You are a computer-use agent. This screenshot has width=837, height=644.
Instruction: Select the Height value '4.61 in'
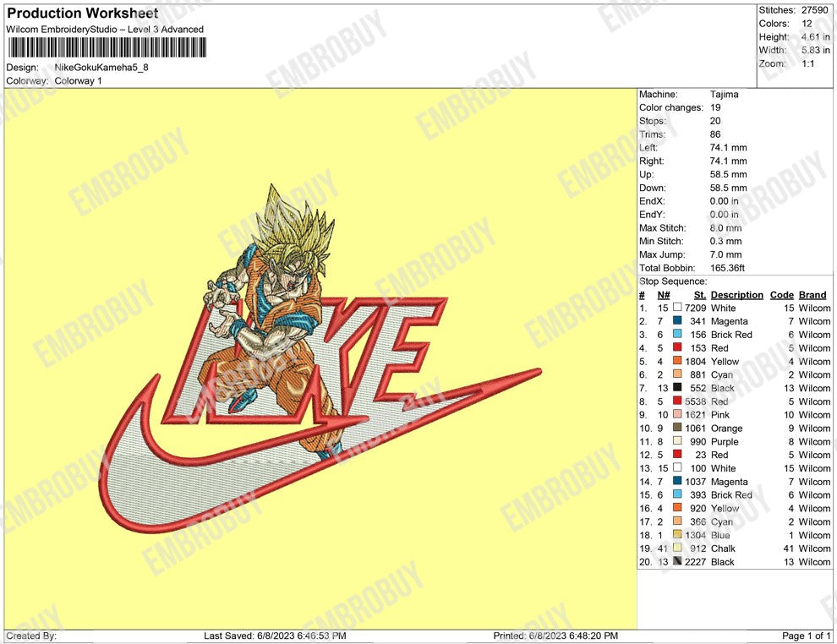(815, 37)
